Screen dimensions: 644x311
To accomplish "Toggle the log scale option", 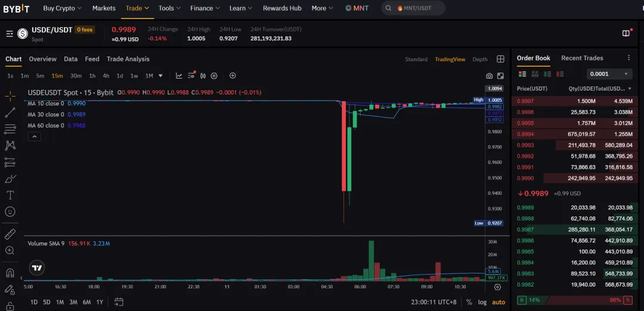I will (482, 302).
